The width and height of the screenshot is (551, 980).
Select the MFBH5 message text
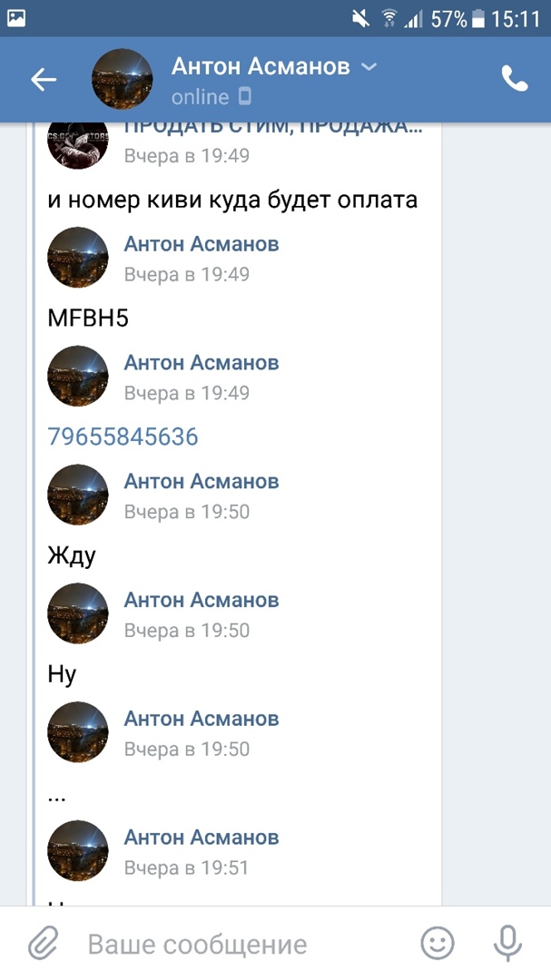coord(88,318)
